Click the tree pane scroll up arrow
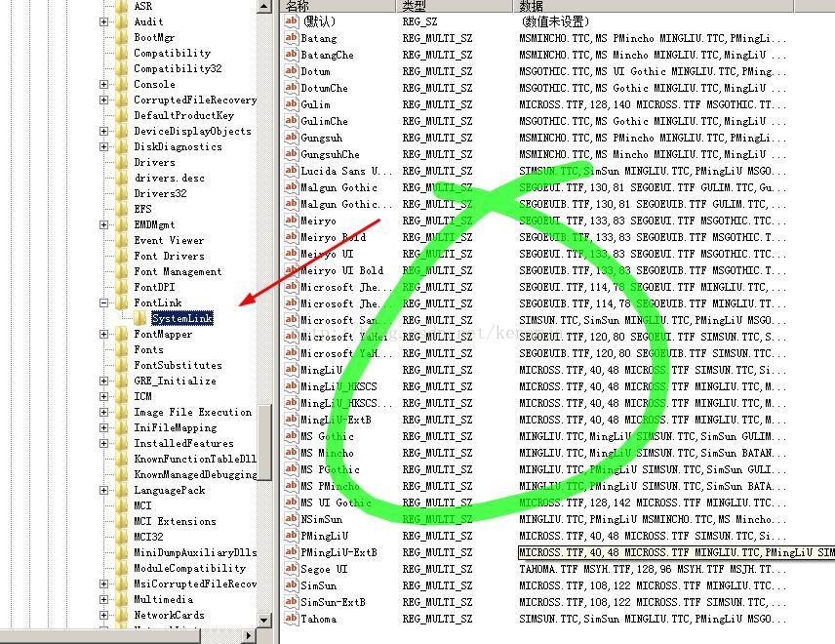Image resolution: width=835 pixels, height=644 pixels. pos(264,6)
